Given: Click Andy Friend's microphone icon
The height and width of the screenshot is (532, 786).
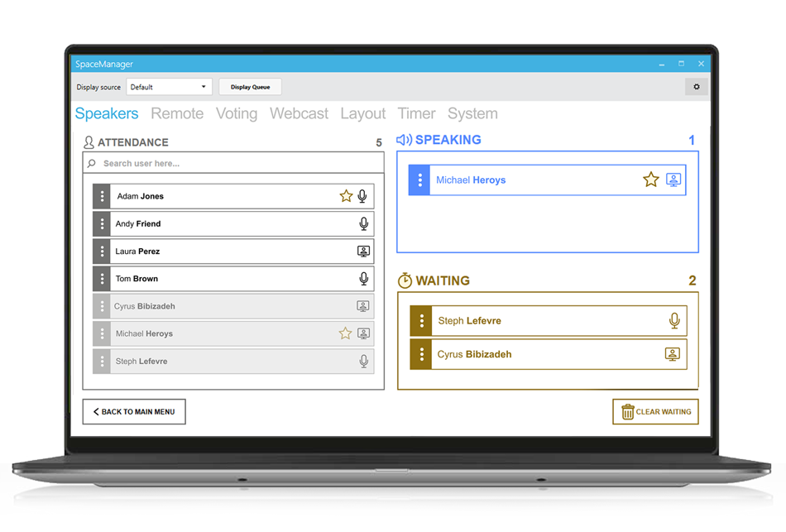Looking at the screenshot, I should coord(363,223).
